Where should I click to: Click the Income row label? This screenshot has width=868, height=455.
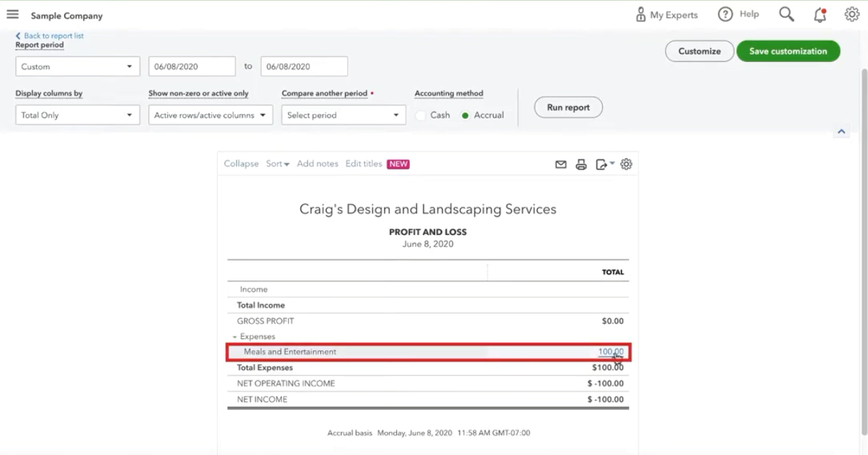(x=254, y=290)
